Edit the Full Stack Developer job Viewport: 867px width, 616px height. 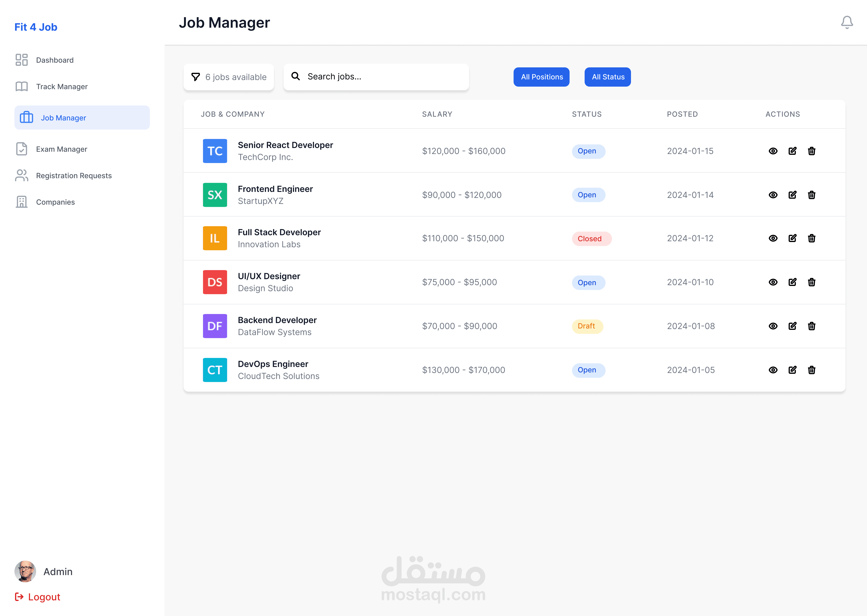coord(792,238)
